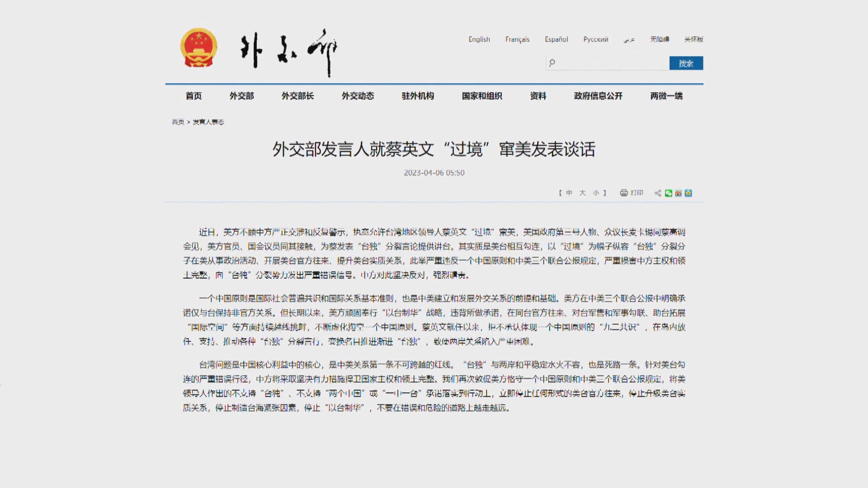Share article via the WeChat icon
Image resolution: width=868 pixels, height=488 pixels.
(669, 192)
